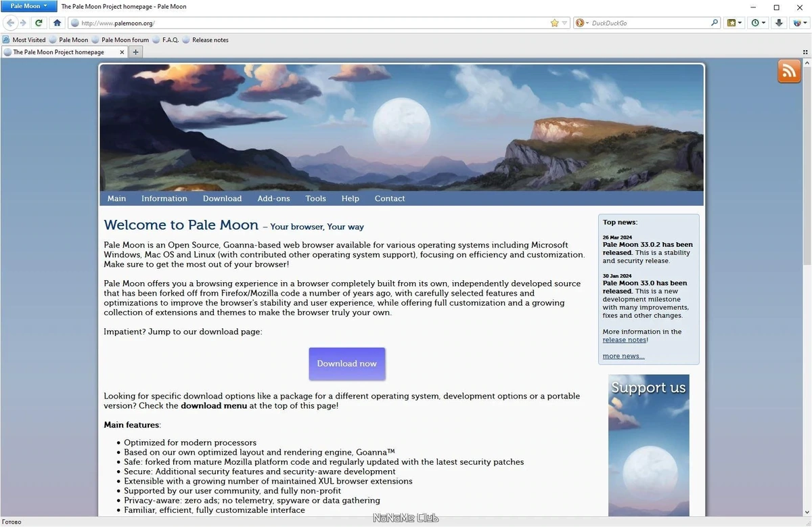Viewport: 812px width, 527px height.
Task: Click the 'Familiar, efficient, fully customizable interface' item
Action: pyautogui.click(x=215, y=510)
